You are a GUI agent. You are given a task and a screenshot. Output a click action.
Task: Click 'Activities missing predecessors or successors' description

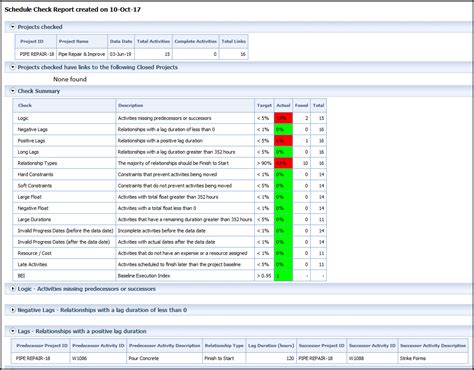[165, 118]
